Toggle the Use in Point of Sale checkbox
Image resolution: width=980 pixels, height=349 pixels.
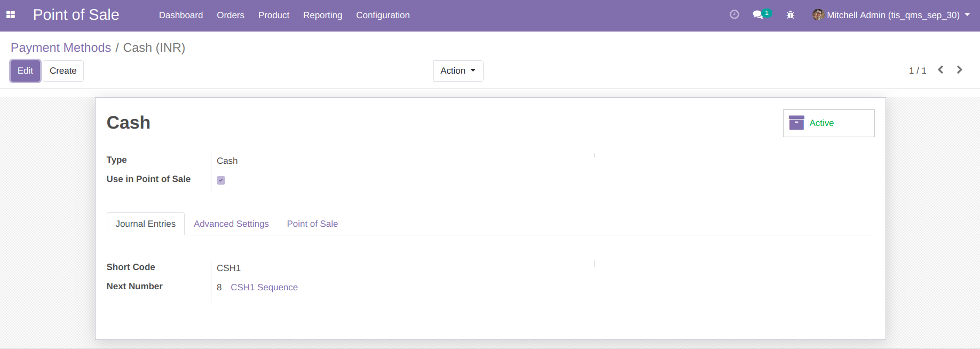coord(221,180)
